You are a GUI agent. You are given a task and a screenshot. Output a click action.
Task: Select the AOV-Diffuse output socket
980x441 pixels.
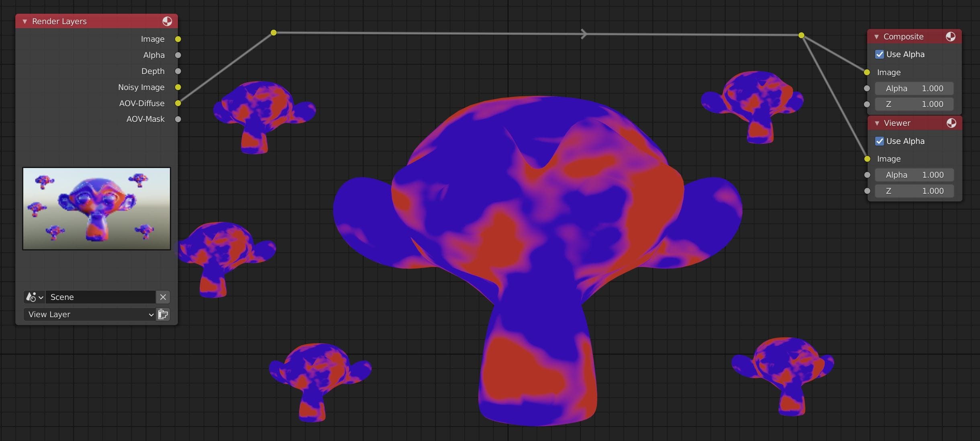[178, 103]
